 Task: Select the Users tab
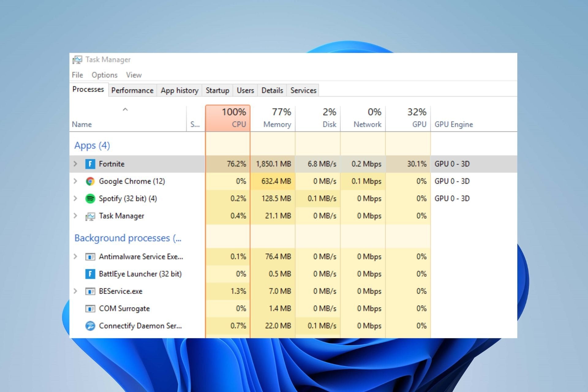245,90
